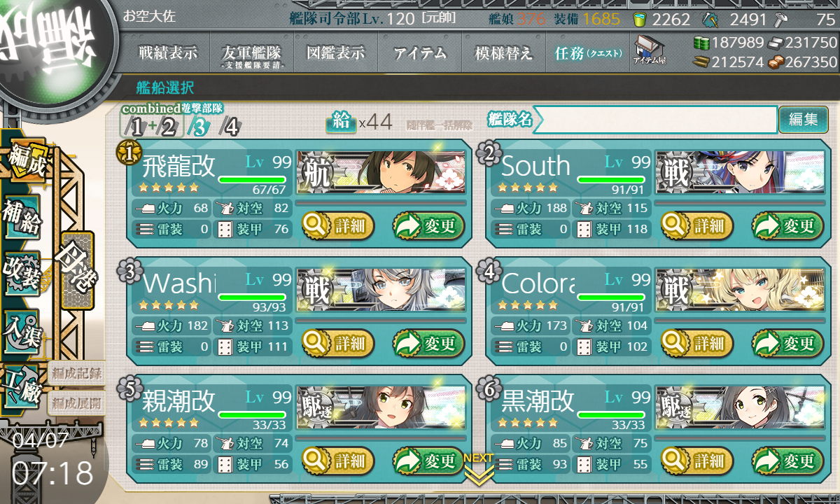Open the Item Shop (アイテム屋) icon
The image size is (840, 504).
coord(650,50)
